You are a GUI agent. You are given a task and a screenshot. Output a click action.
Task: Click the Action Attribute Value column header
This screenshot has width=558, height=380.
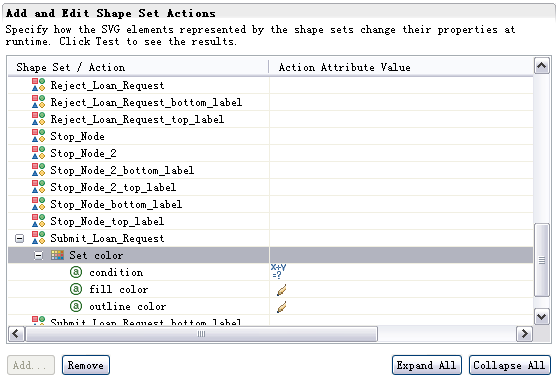[344, 67]
